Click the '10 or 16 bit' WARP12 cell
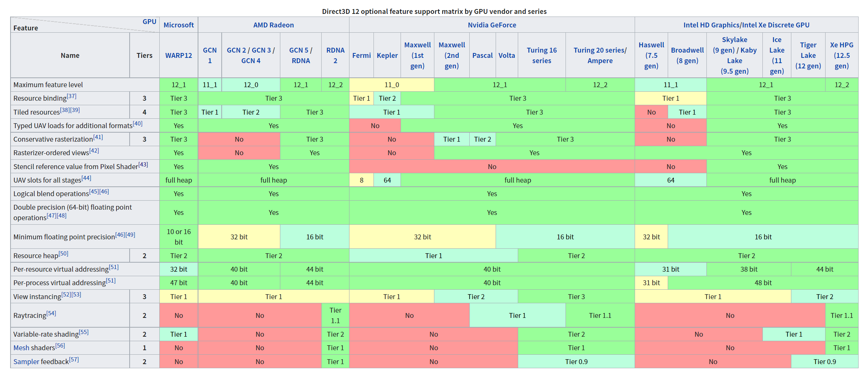The width and height of the screenshot is (868, 378). point(178,237)
